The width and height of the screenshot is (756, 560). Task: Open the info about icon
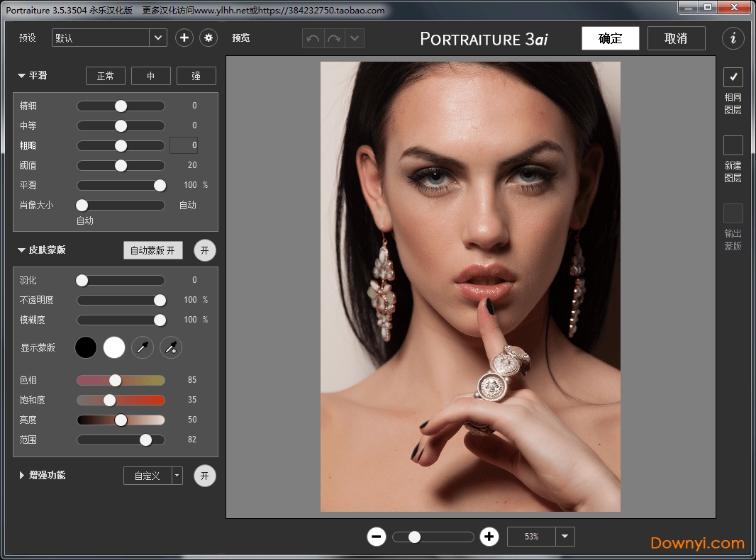(733, 38)
